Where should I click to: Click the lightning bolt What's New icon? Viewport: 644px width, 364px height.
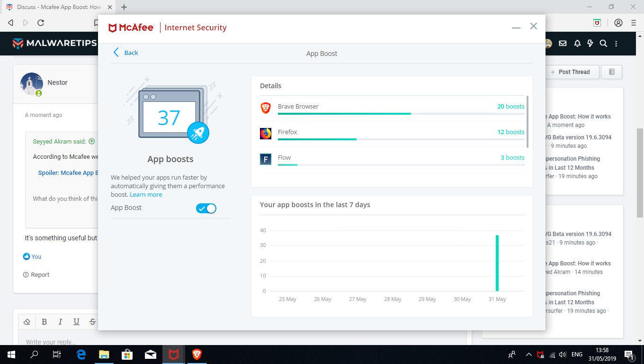(590, 44)
